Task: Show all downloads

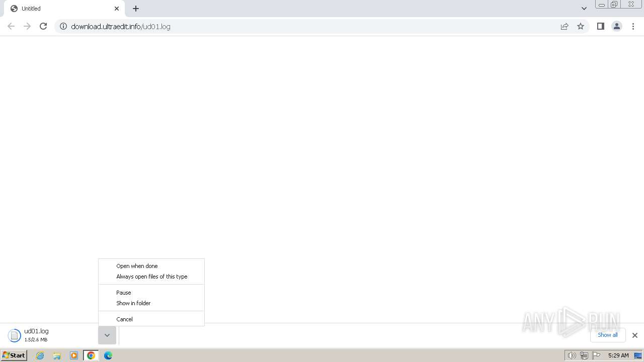Action: click(608, 335)
